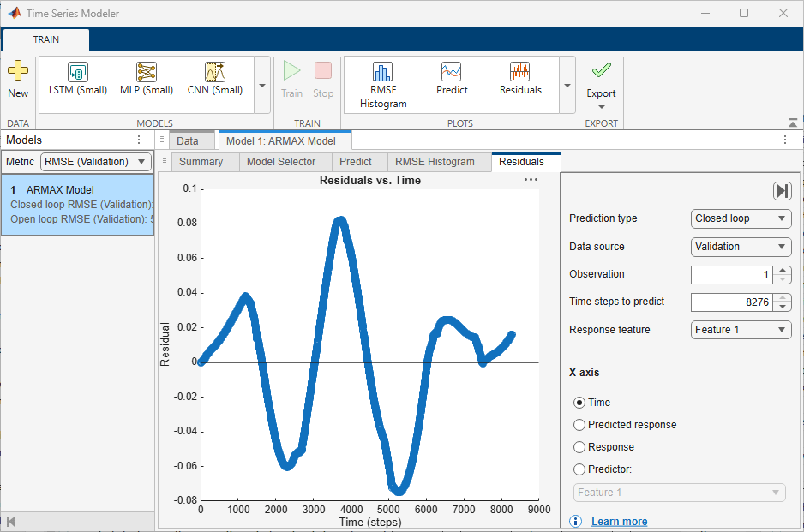Open the Metric RMSE (Validation) dropdown
Viewport: 804px width, 532px height.
(96, 162)
